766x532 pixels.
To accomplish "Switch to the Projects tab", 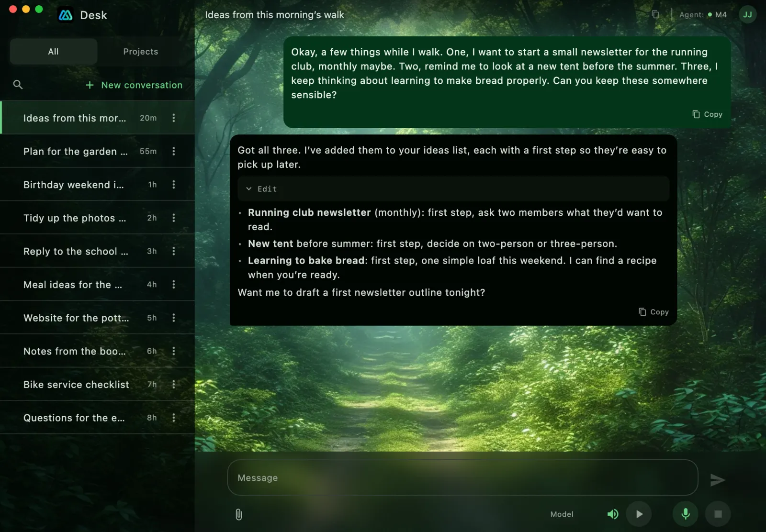I will [141, 52].
